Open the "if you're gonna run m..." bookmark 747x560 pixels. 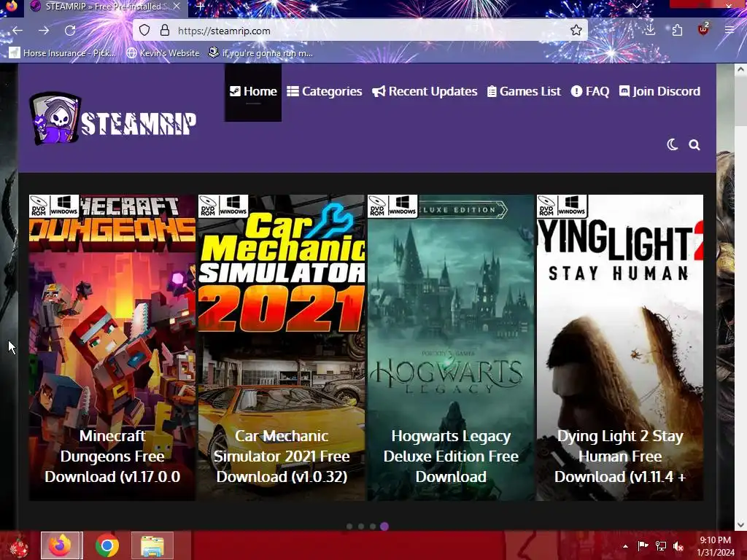click(x=260, y=52)
